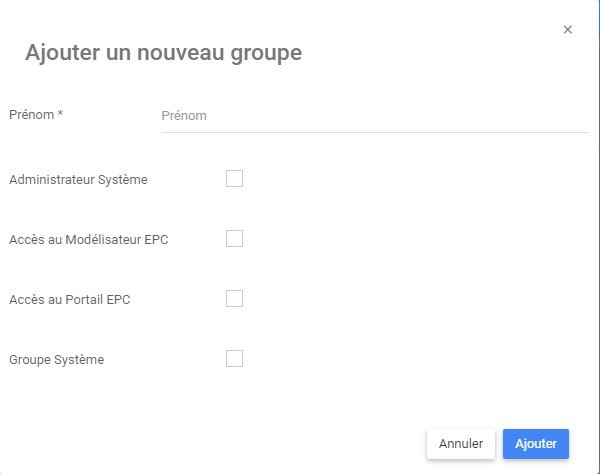Cancel group creation via Annuler

click(x=461, y=443)
